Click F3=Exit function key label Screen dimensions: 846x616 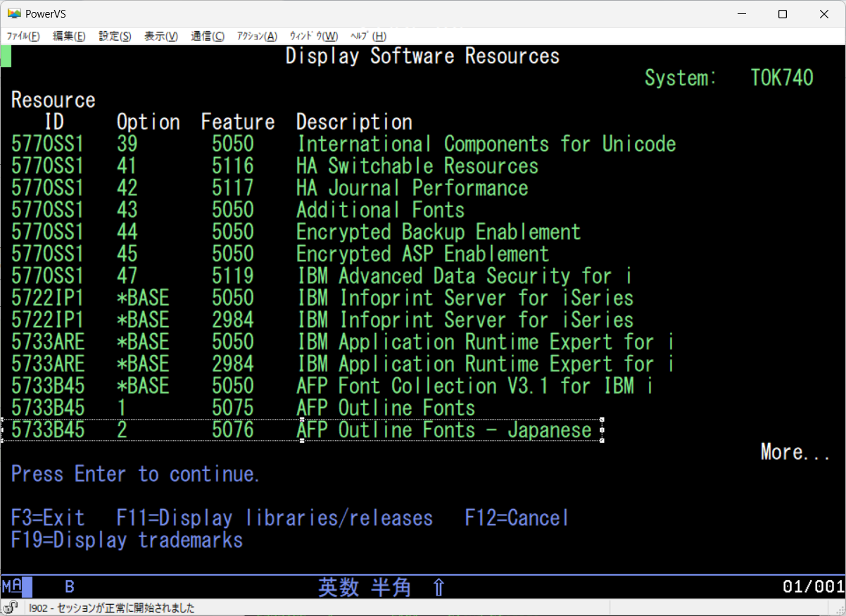(48, 519)
